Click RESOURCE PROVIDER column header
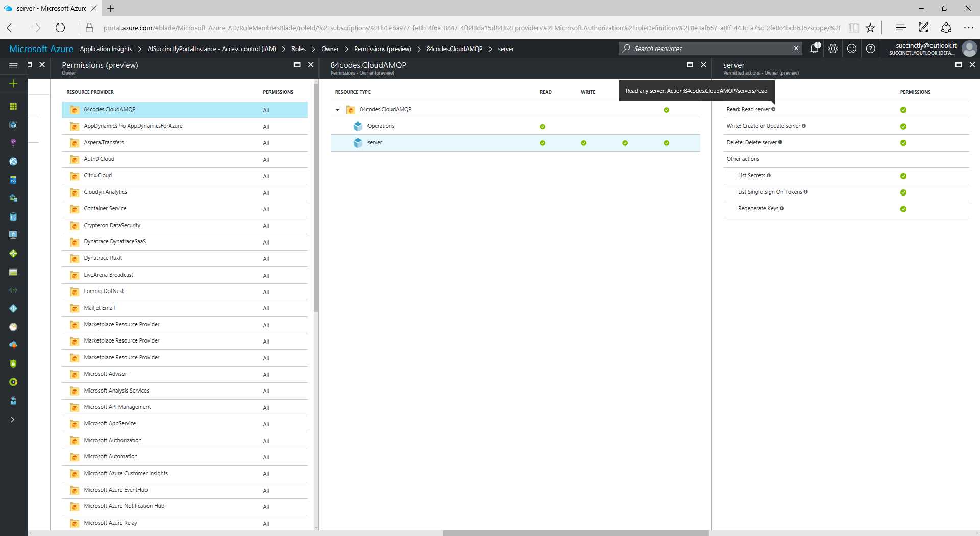Image resolution: width=980 pixels, height=536 pixels. (90, 92)
